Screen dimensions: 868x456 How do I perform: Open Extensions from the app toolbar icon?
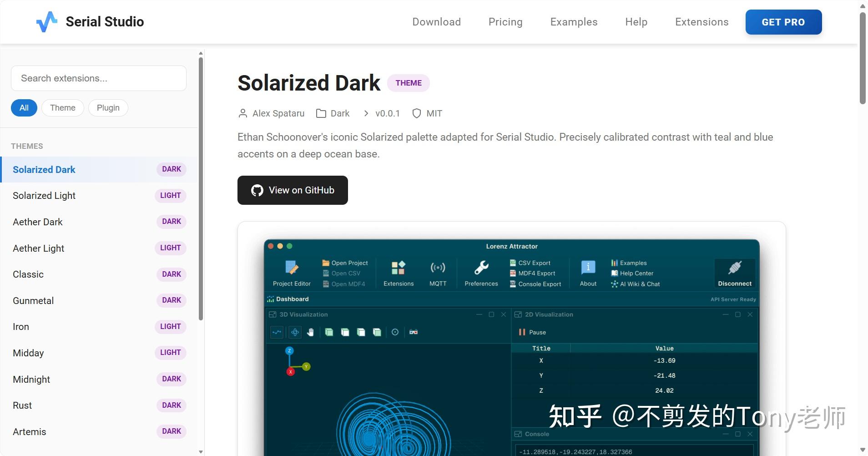[399, 268]
